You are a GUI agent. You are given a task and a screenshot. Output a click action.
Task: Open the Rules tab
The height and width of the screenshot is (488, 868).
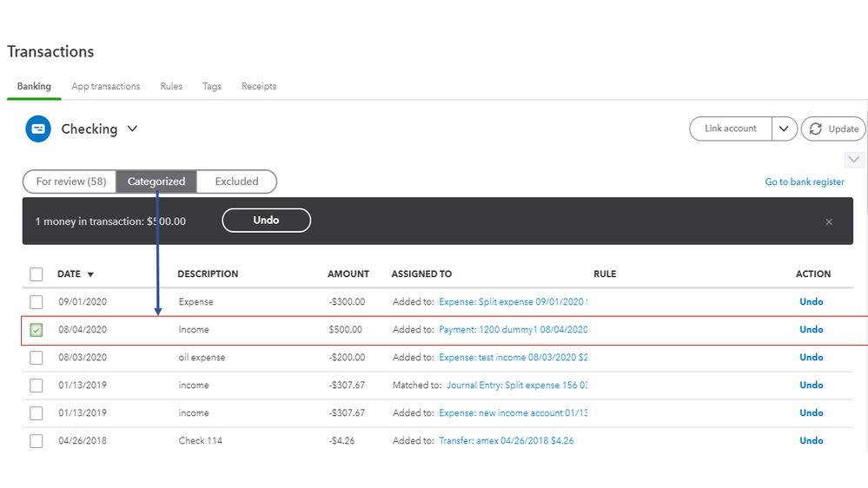[x=171, y=86]
